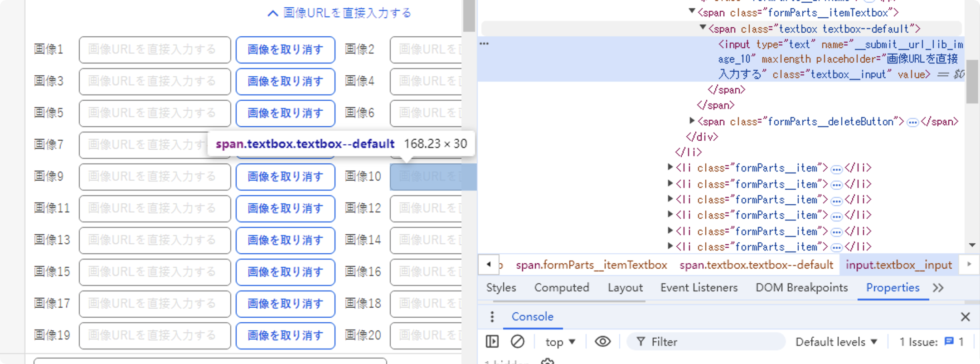Click 画像を取り消す button for 画像1

pyautogui.click(x=286, y=49)
